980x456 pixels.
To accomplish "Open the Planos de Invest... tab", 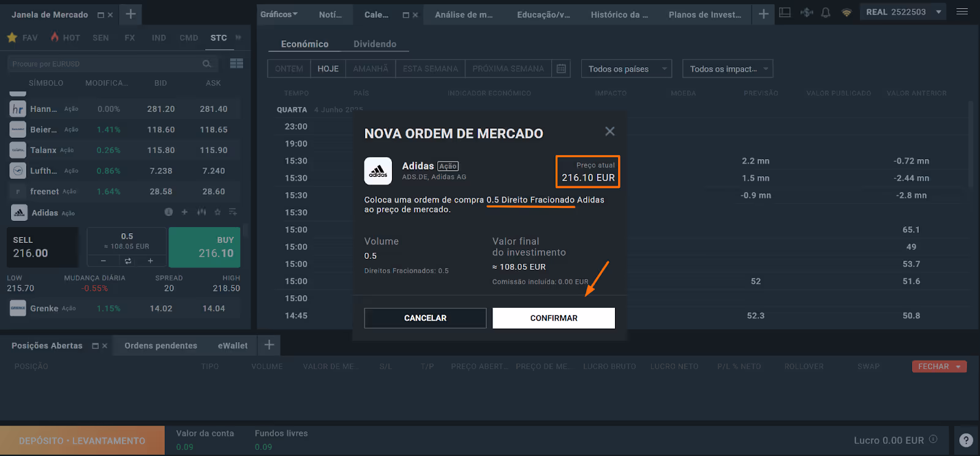I will click(x=705, y=15).
